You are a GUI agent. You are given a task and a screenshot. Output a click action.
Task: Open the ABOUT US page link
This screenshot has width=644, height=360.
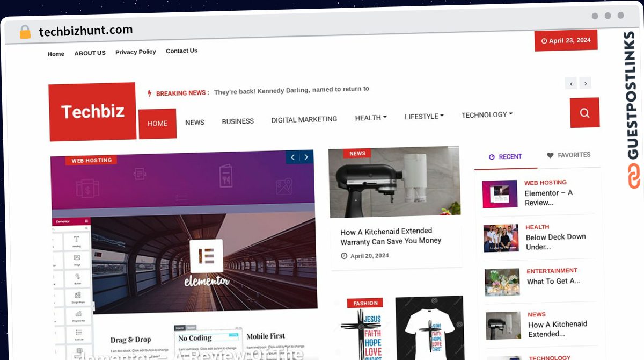[x=90, y=53]
